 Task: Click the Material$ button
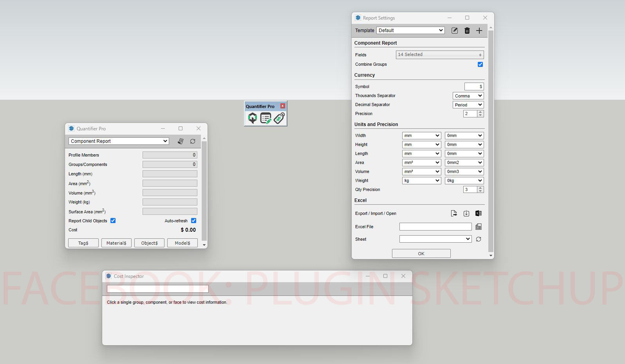[x=116, y=243]
